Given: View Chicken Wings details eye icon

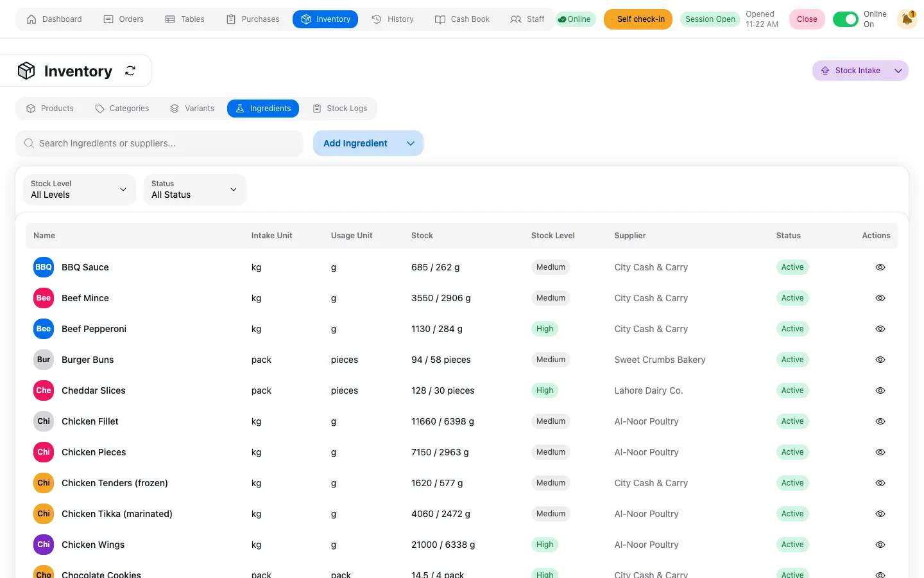Looking at the screenshot, I should pos(880,545).
